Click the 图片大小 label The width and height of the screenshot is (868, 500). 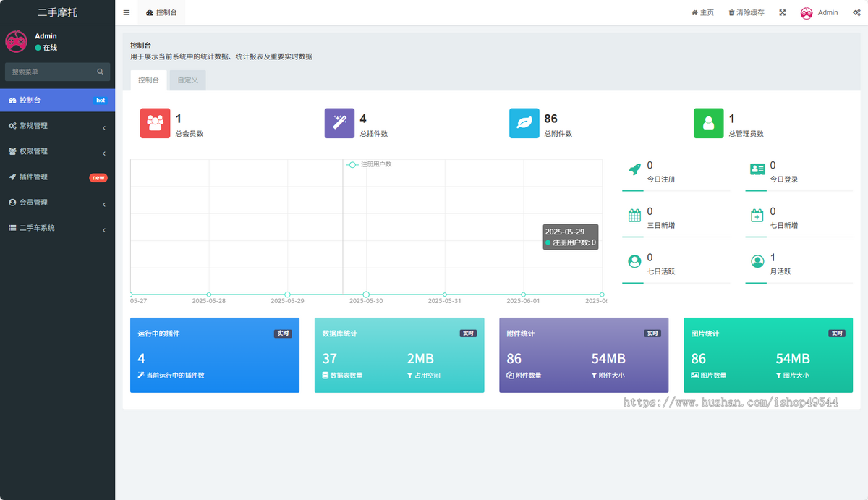tap(796, 376)
